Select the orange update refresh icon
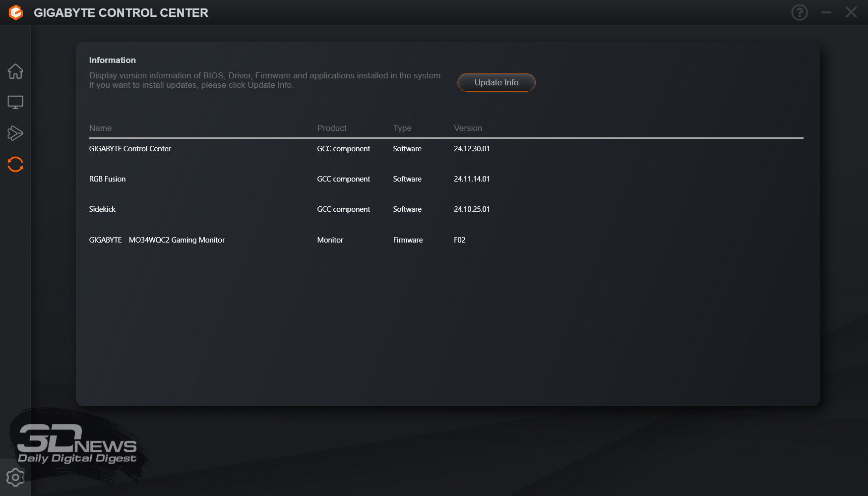The width and height of the screenshot is (868, 496). click(x=15, y=164)
